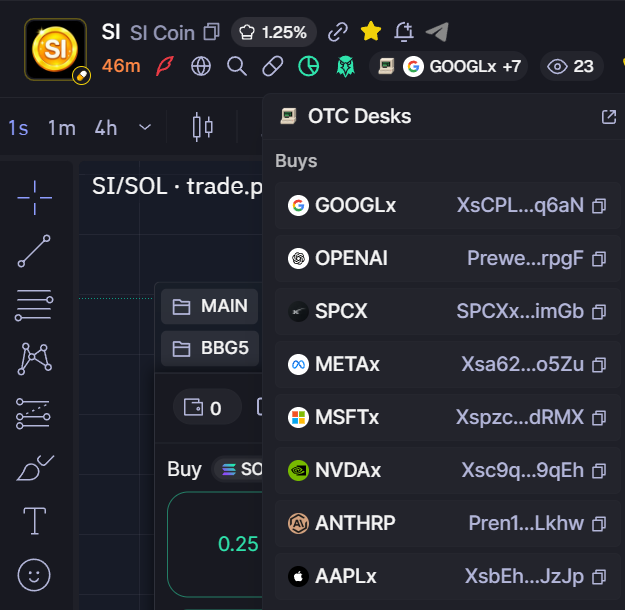The width and height of the screenshot is (625, 610).
Task: Select the MSFTx OTC desk row
Action: 447,417
